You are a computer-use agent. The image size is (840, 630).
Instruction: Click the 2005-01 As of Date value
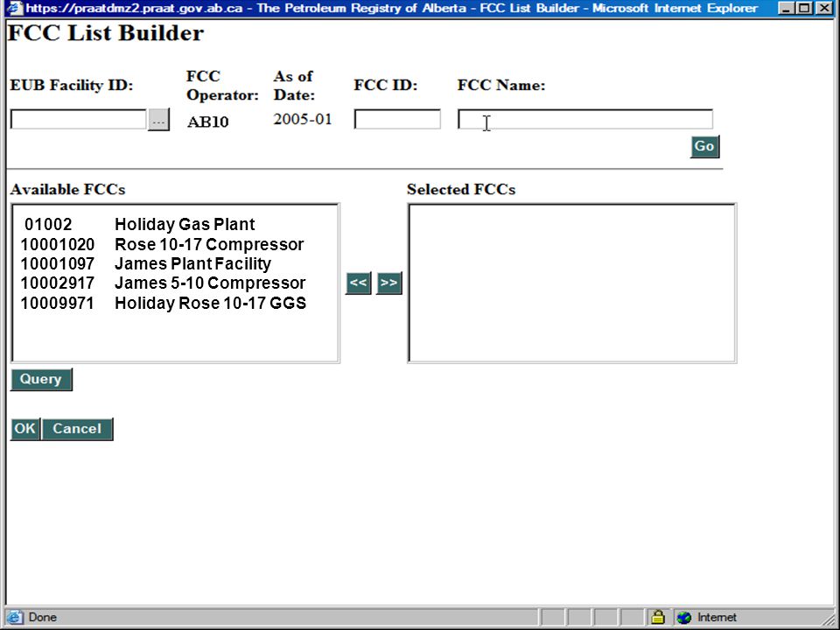[303, 119]
